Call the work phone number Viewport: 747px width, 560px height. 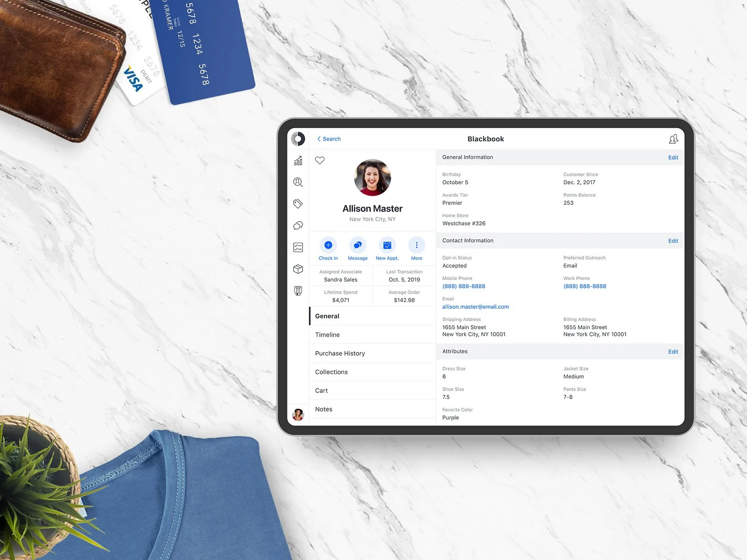(585, 287)
